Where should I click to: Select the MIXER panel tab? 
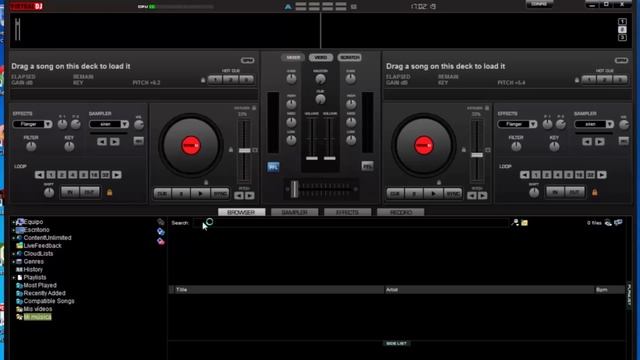coord(293,58)
